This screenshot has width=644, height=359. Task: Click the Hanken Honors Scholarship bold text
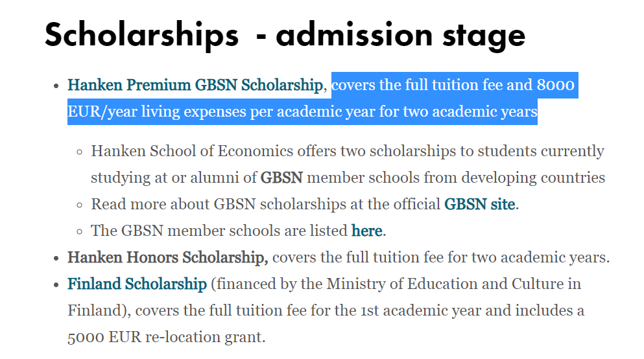(x=167, y=257)
